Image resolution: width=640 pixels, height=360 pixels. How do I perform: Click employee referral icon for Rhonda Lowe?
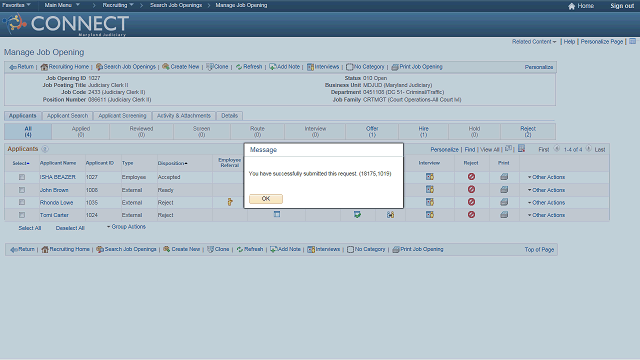230,202
